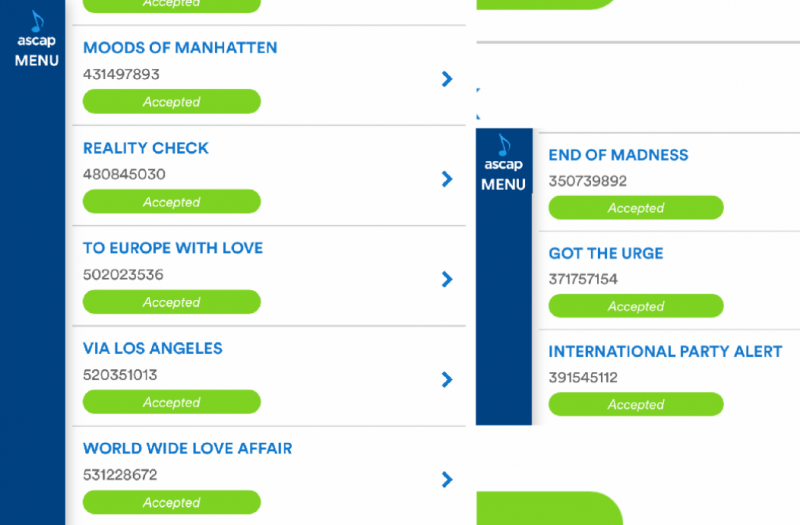
Task: Open INTERNATIONAL PARTY ALERT title link
Action: pos(665,352)
